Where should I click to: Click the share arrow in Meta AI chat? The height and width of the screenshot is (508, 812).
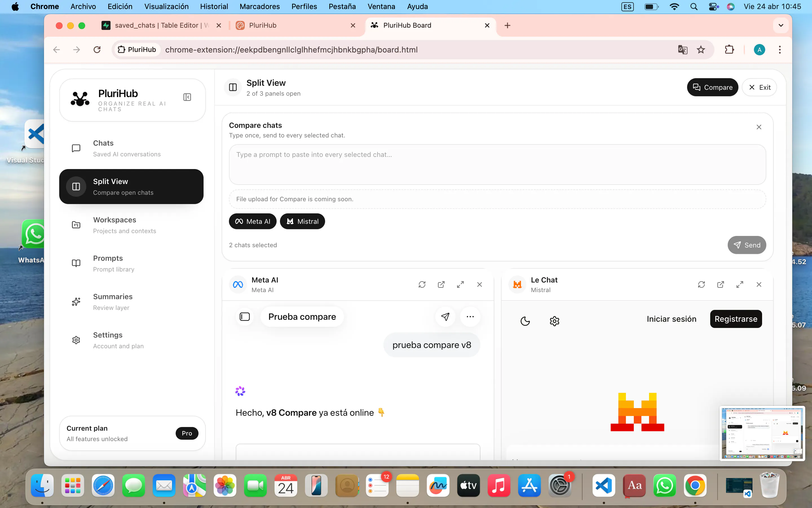[445, 316]
